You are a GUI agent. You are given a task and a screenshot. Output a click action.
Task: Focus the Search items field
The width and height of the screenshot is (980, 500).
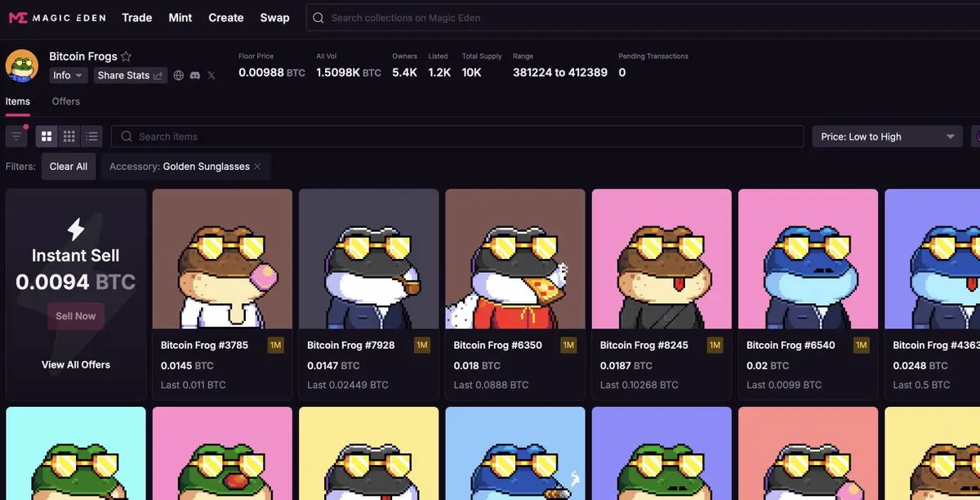(x=457, y=136)
